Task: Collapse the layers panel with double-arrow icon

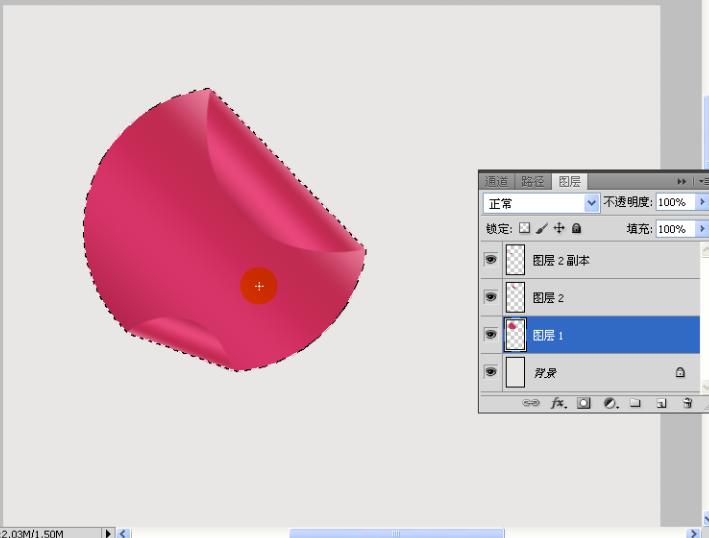Action: point(681,182)
